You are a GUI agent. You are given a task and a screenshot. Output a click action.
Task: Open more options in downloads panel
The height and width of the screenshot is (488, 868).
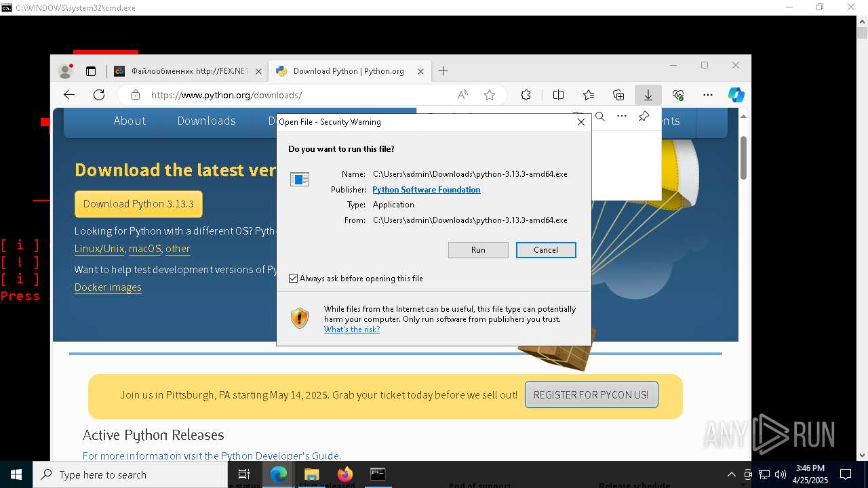(x=622, y=117)
